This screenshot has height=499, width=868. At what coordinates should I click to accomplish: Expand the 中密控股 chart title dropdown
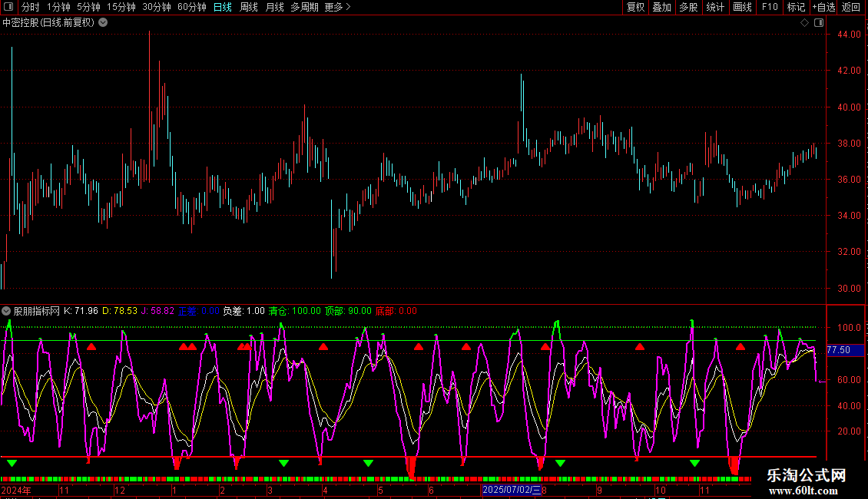(x=103, y=23)
